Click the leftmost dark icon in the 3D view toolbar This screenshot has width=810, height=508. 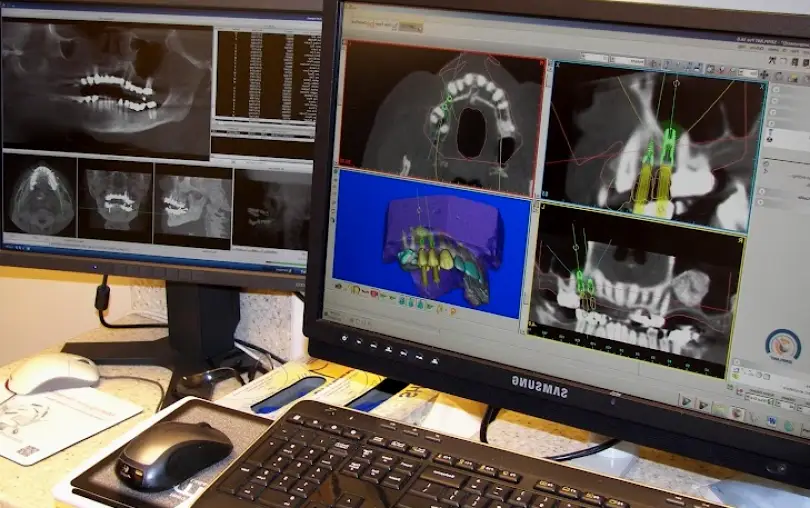pyautogui.click(x=339, y=286)
